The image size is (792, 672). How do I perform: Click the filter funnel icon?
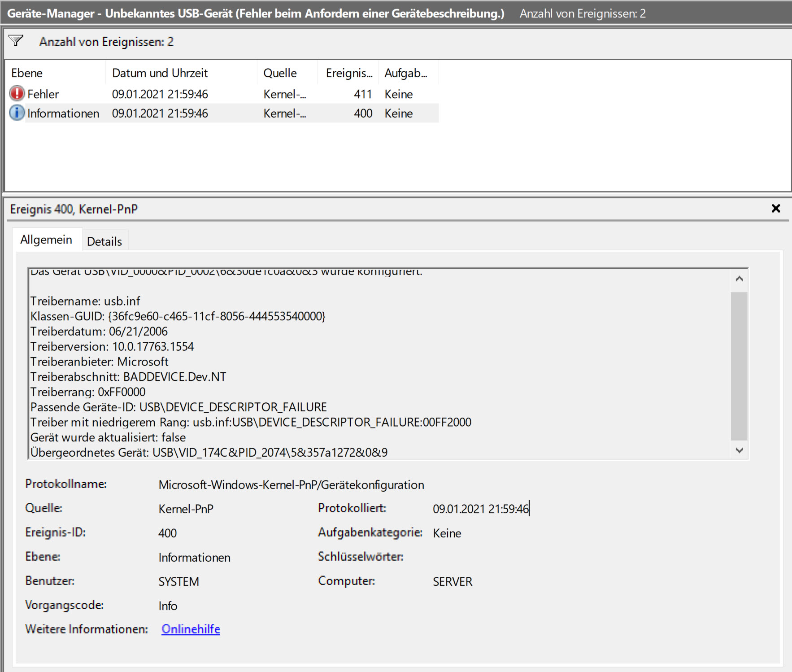tap(16, 41)
